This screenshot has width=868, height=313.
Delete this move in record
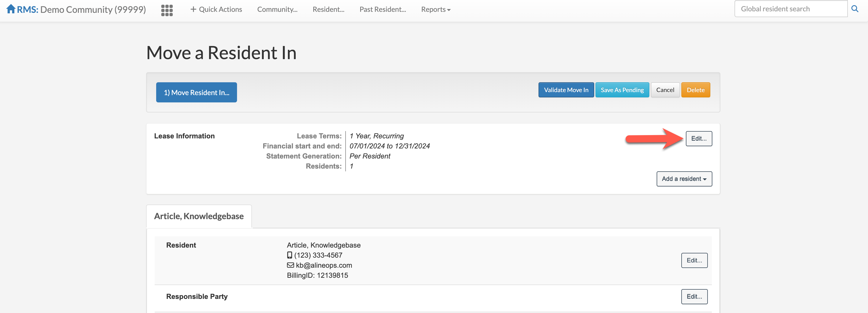coord(695,90)
